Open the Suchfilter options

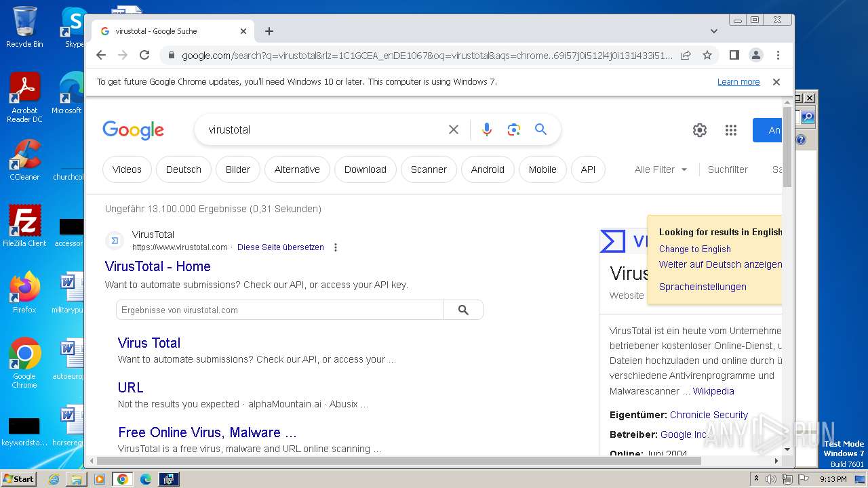[728, 169]
